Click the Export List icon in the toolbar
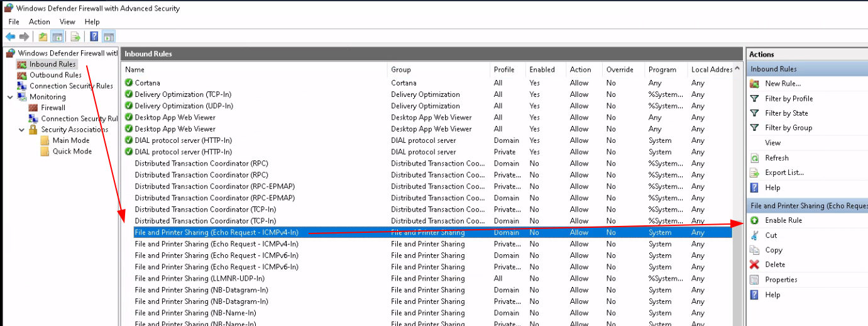Viewport: 868px width, 326px height. (75, 37)
